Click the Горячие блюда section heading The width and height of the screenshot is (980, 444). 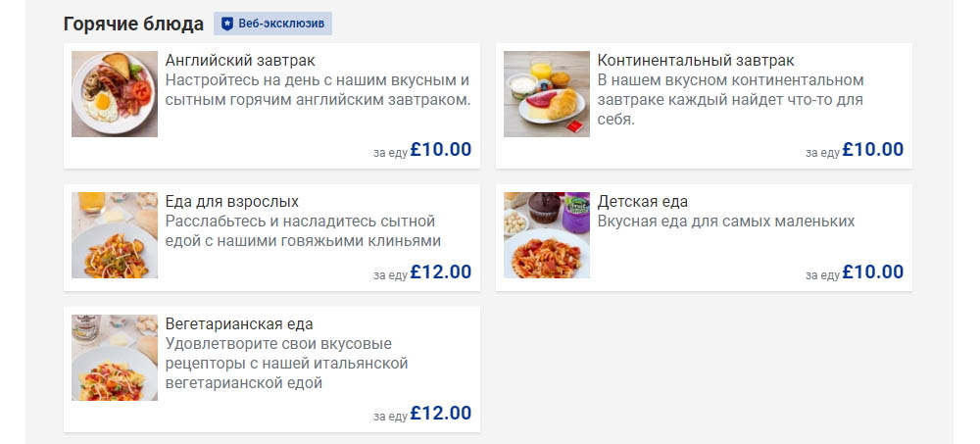click(x=133, y=24)
